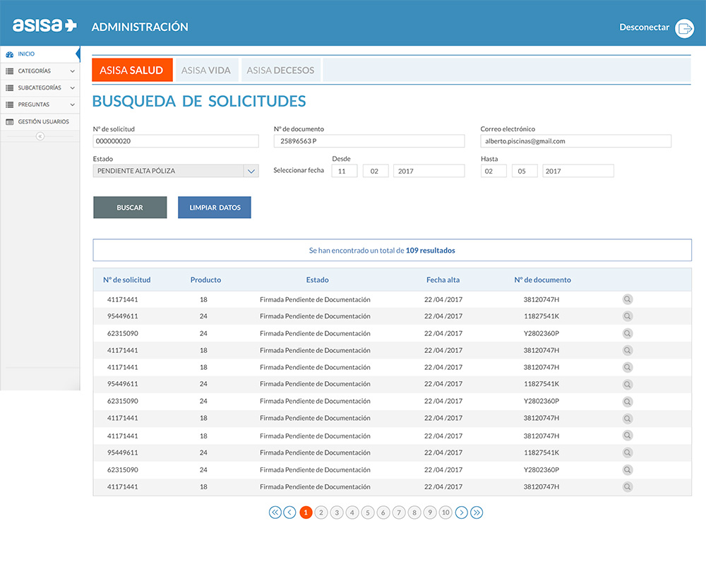The height and width of the screenshot is (588, 706).
Task: Switch to the ASISA DECESOS tab
Action: (x=281, y=71)
